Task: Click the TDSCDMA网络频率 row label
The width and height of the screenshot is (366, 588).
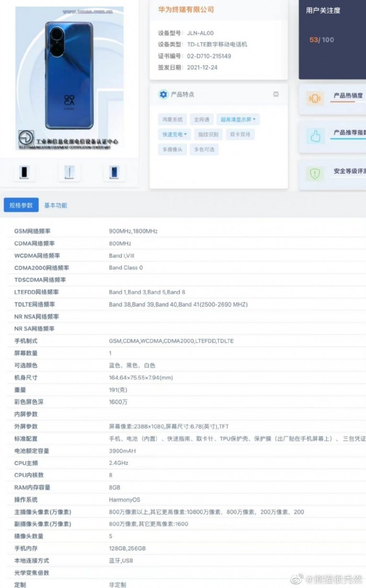Action: (x=40, y=280)
